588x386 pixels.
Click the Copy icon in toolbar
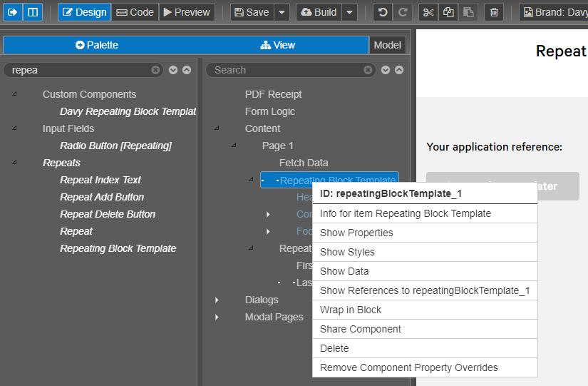(448, 12)
